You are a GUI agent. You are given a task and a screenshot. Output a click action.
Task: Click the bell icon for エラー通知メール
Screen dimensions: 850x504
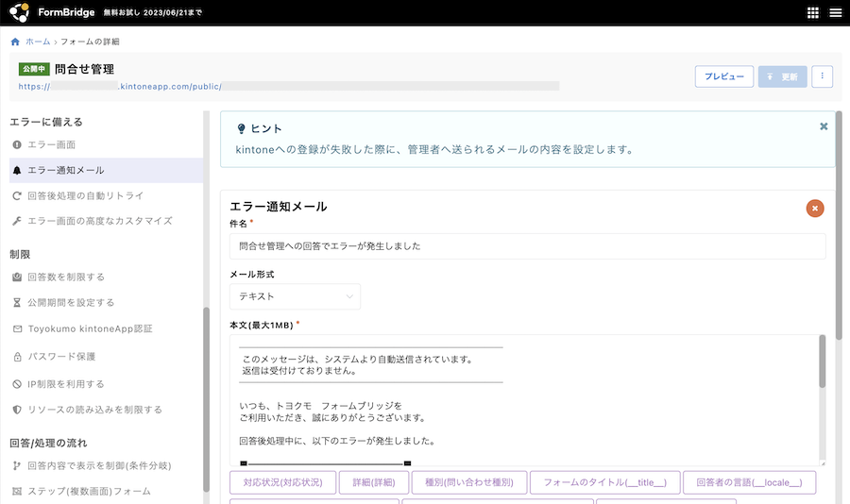coord(17,170)
